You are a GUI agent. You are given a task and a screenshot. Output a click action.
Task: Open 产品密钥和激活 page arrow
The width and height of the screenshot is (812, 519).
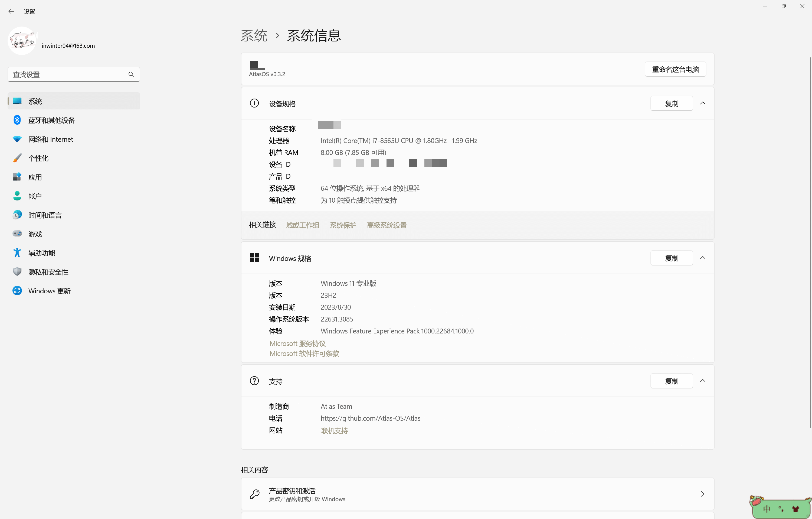(702, 494)
